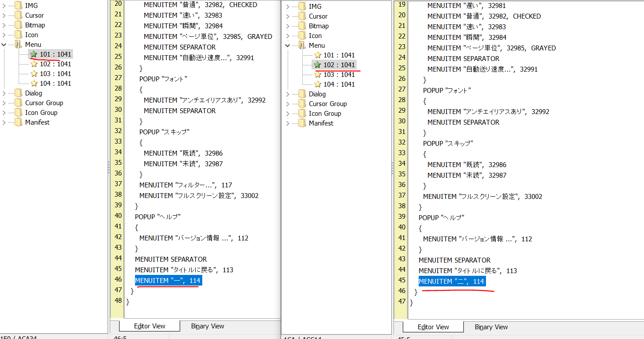Click the Manifest folder icon in the right tree
This screenshot has width=644, height=339.
tap(301, 123)
